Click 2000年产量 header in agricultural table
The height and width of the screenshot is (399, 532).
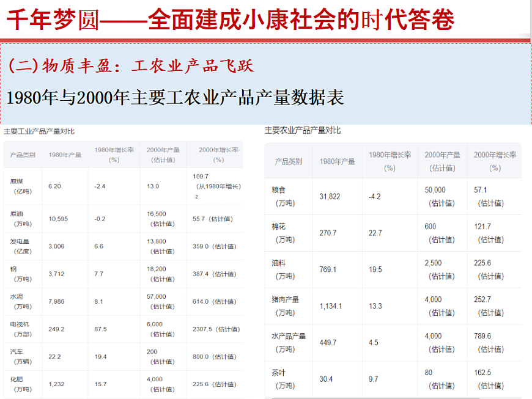[x=443, y=161]
